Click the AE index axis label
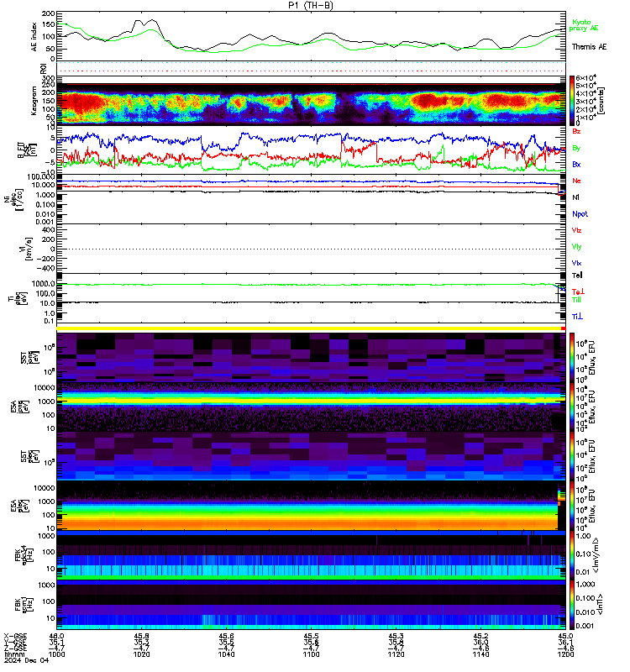Image resolution: width=630 pixels, height=672 pixels. [x=34, y=37]
